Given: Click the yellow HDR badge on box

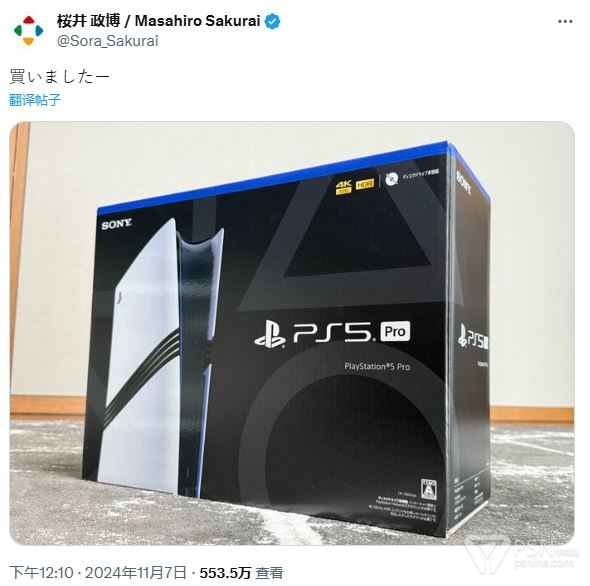Looking at the screenshot, I should [365, 184].
